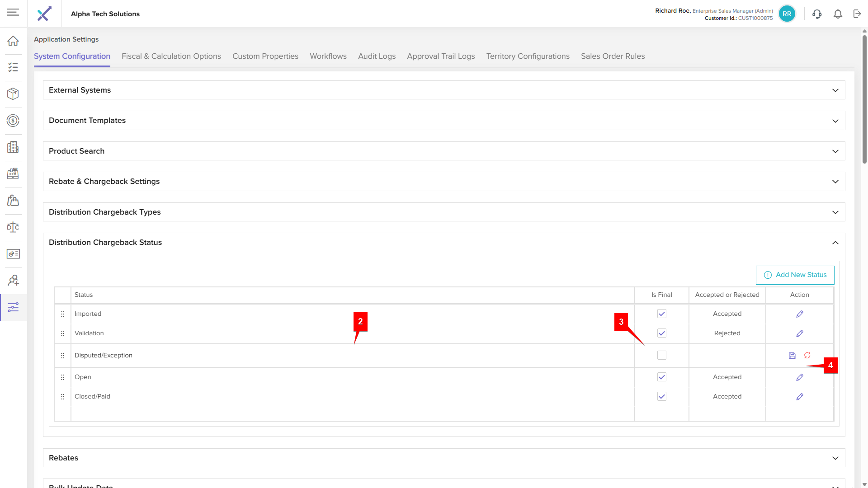The image size is (868, 488).
Task: Open the balance scale sidebar icon
Action: pyautogui.click(x=13, y=227)
